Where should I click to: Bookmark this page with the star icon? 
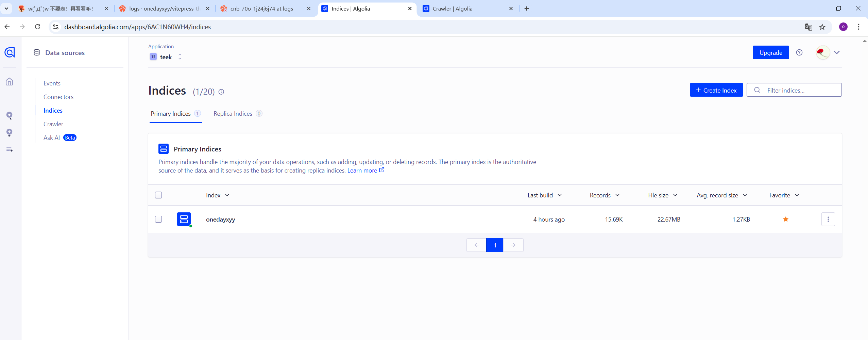822,27
